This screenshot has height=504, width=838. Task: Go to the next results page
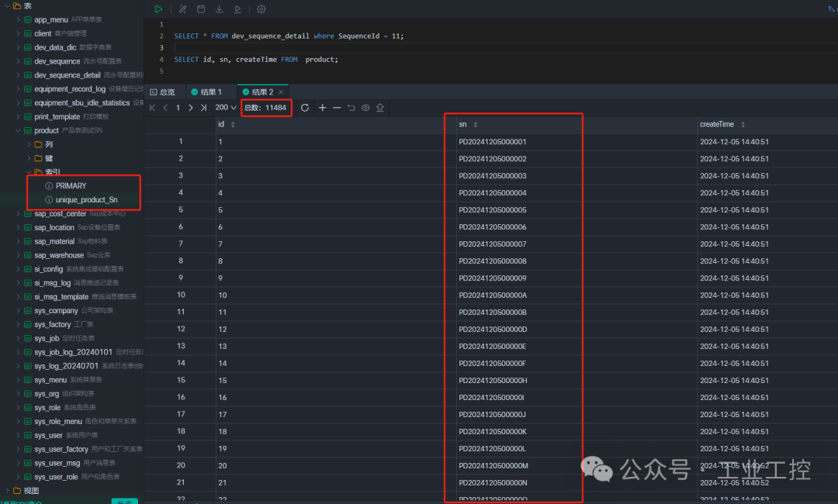tap(191, 108)
